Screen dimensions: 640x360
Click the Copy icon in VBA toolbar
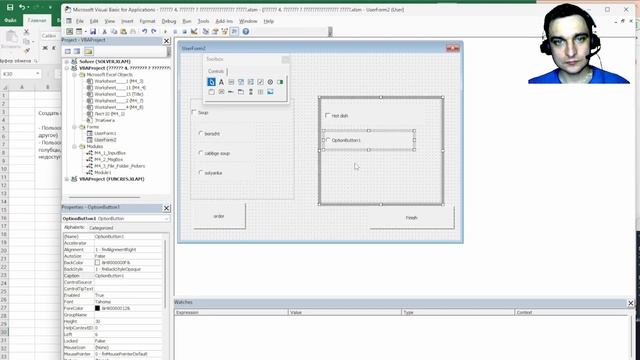click(x=114, y=31)
